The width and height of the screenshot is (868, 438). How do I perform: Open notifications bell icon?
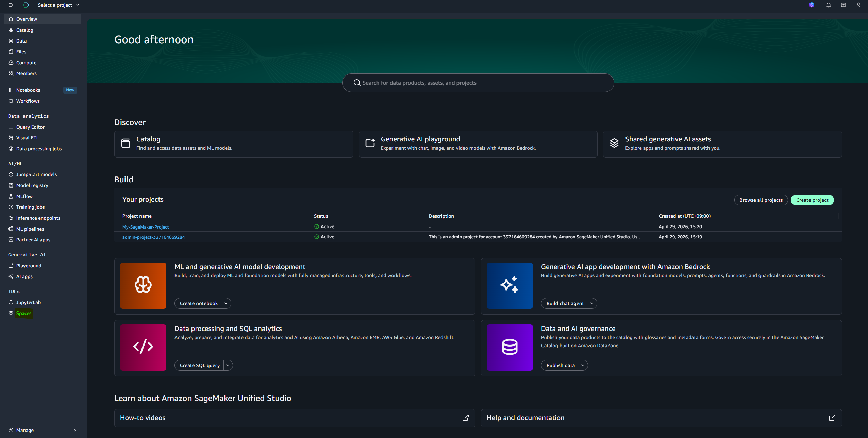[828, 5]
